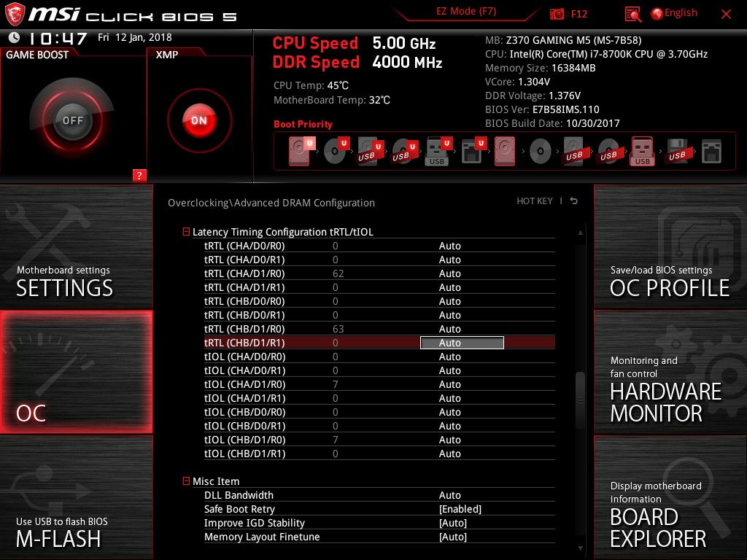The width and height of the screenshot is (747, 560).
Task: Select the tIOL (CHA/D1/R1) row label
Action: pos(244,398)
